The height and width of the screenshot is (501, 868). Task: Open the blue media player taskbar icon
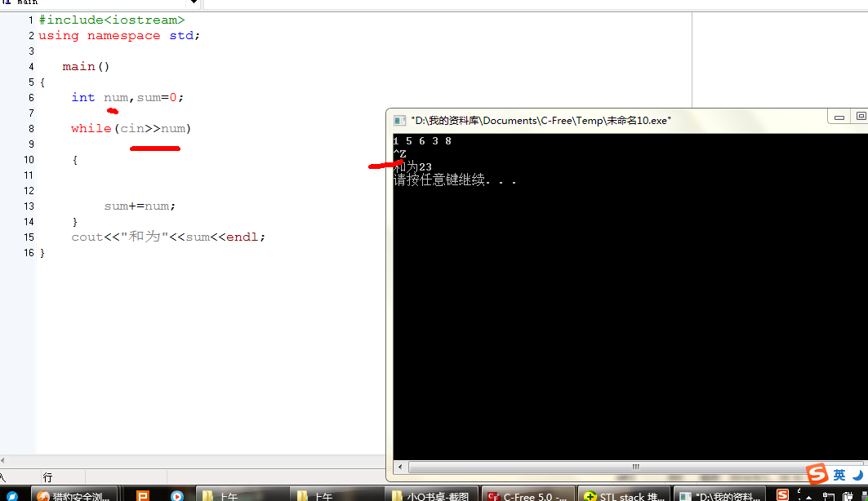click(x=177, y=495)
